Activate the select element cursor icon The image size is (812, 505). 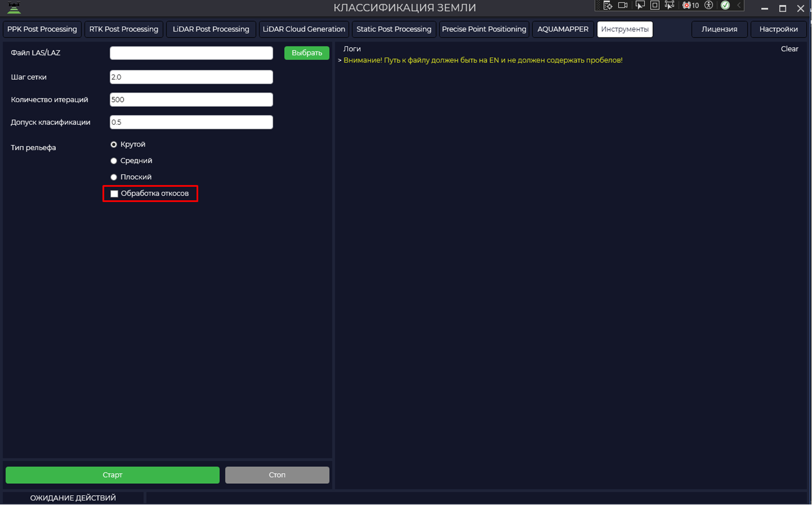[x=640, y=6]
